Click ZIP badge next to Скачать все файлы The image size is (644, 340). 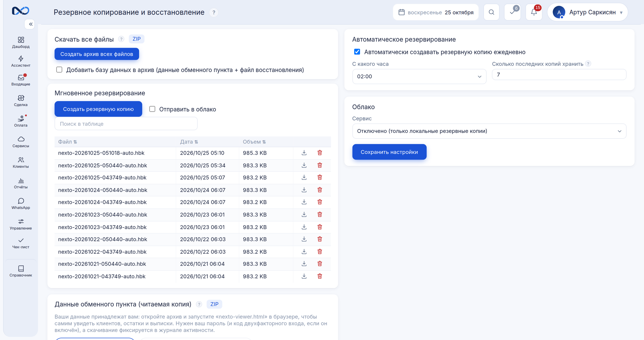click(136, 39)
